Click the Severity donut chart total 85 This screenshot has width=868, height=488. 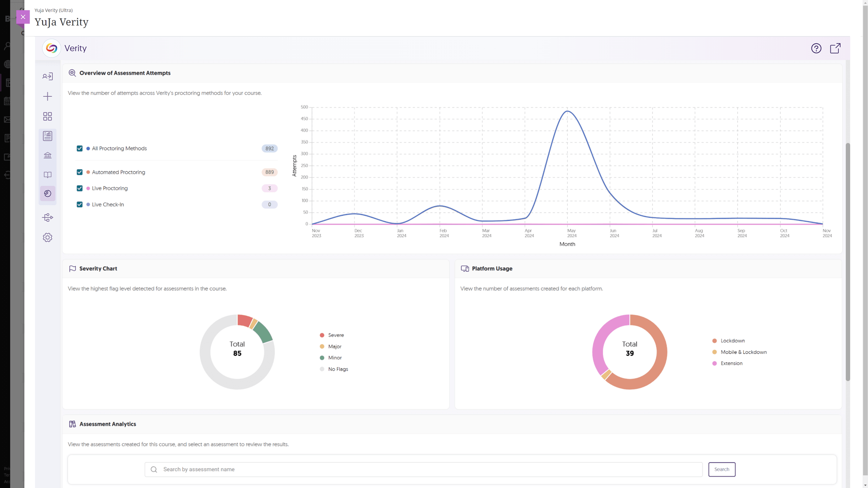tap(237, 349)
